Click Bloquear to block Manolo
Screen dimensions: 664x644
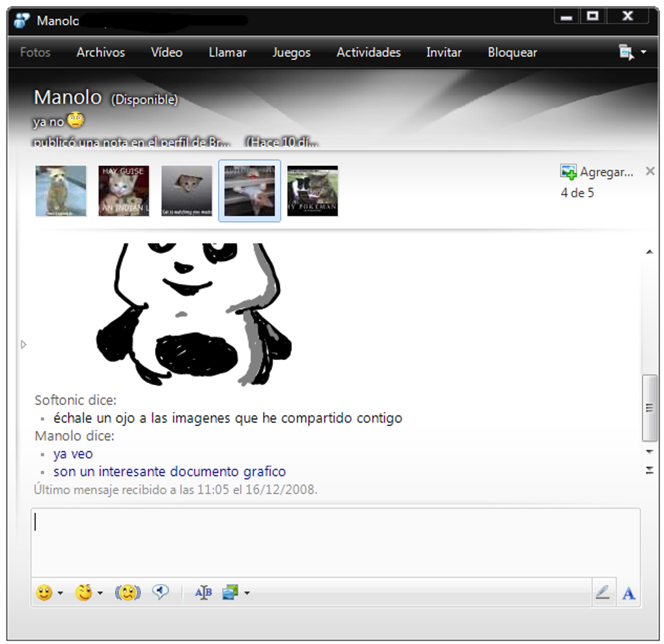pos(512,52)
